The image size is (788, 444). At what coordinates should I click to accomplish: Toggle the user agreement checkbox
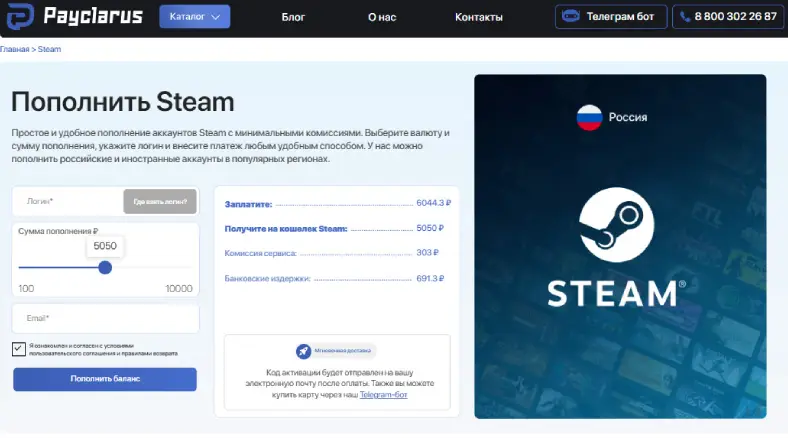click(20, 349)
